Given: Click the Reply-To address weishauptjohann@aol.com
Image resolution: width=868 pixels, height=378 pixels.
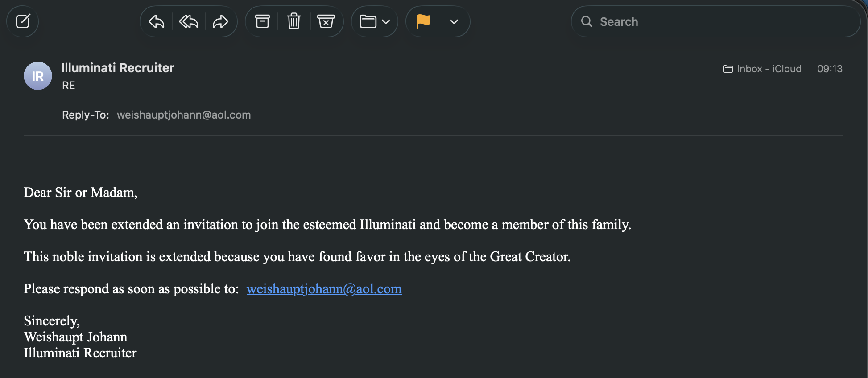Looking at the screenshot, I should pyautogui.click(x=184, y=115).
